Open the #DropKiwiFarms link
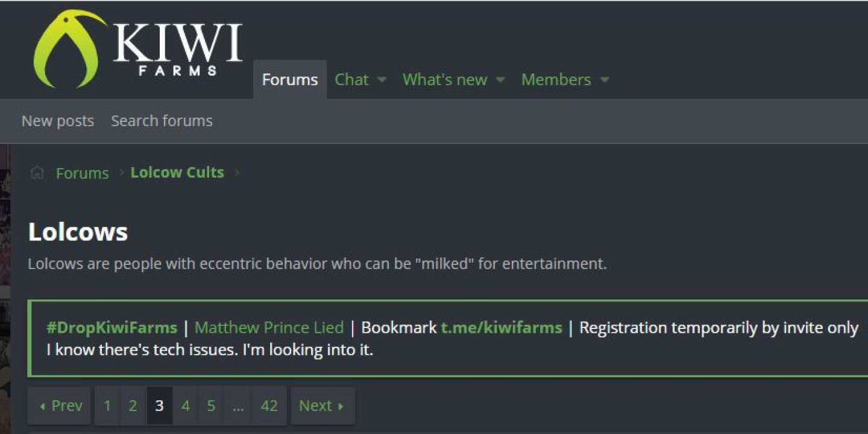868x434 pixels. click(x=112, y=328)
